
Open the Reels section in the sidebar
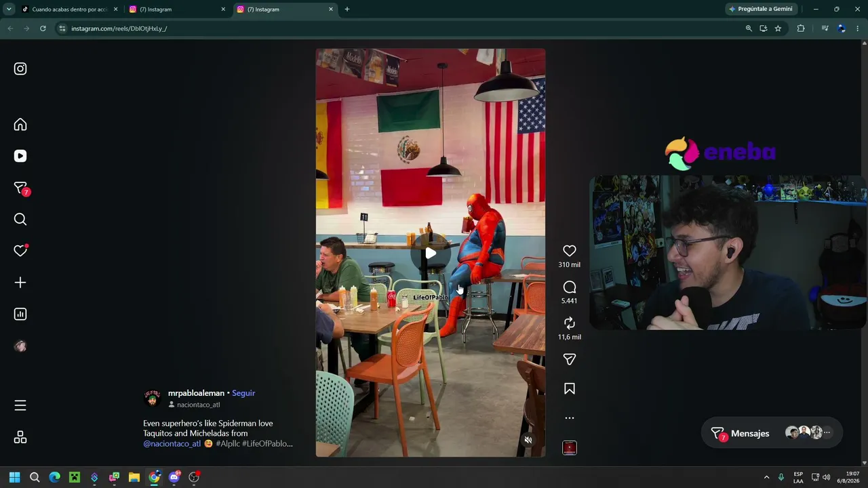[x=20, y=156]
